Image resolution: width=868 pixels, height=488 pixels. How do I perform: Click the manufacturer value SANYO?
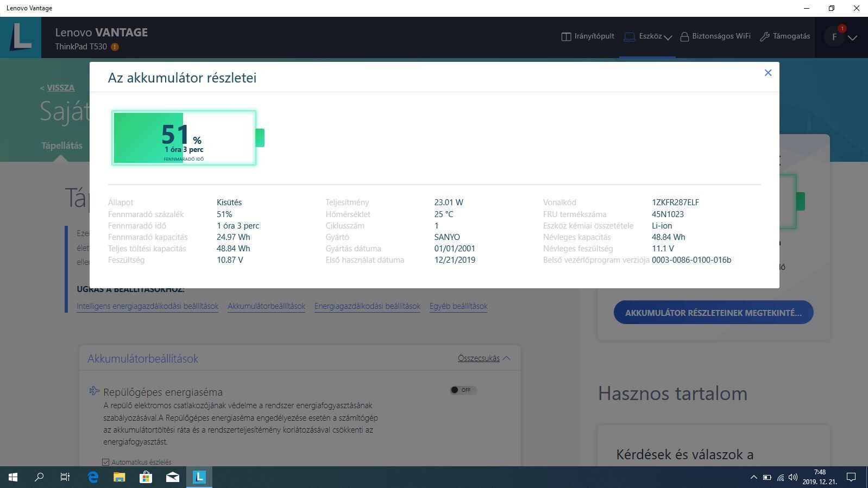point(447,237)
